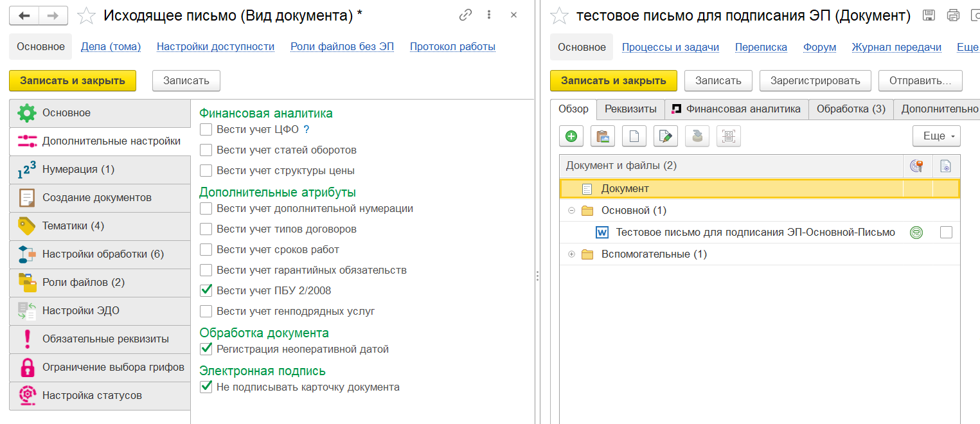Open Нумерация (1) section in sidebar

click(100, 170)
